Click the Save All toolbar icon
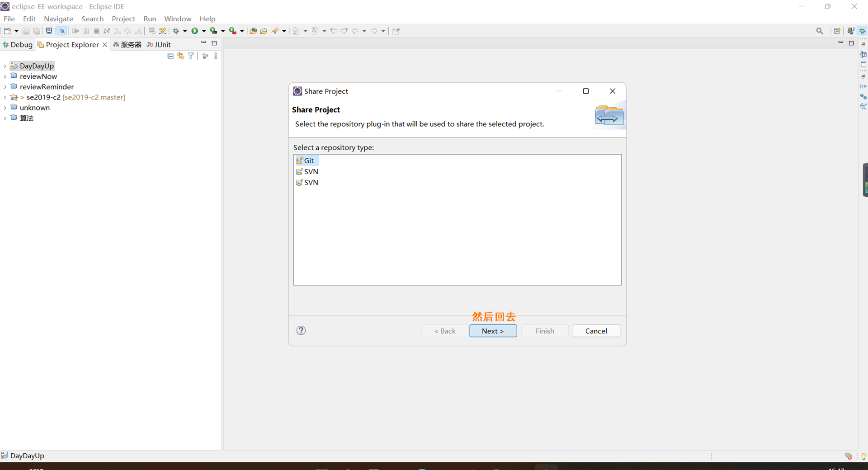This screenshot has width=868, height=470. 37,31
